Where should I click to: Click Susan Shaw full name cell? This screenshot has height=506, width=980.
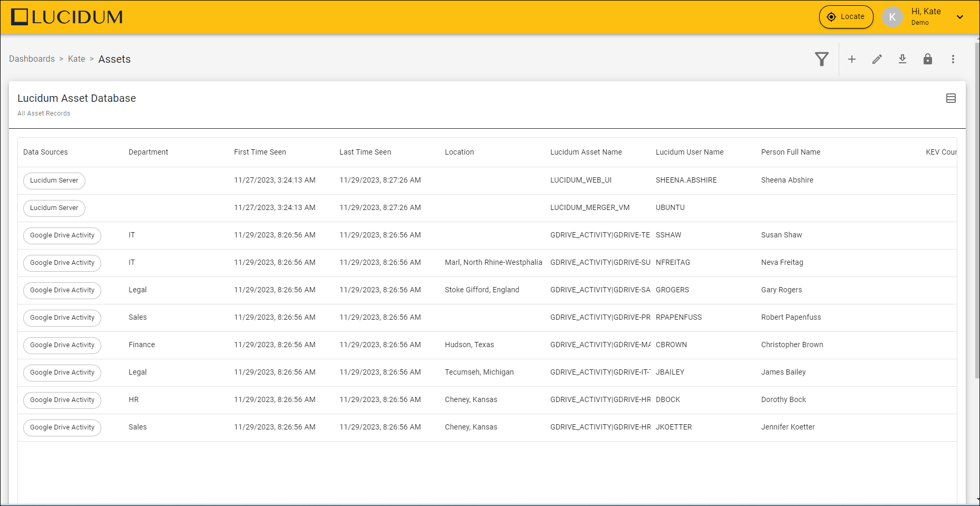[781, 235]
